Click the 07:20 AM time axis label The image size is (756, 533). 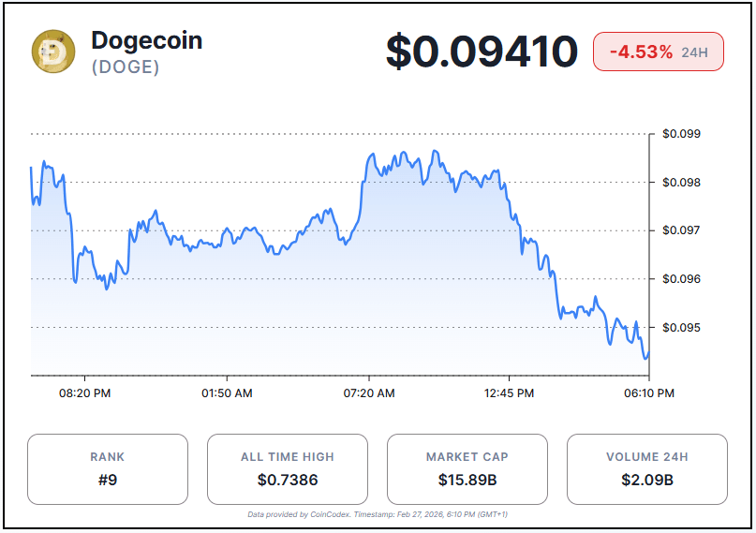pyautogui.click(x=369, y=393)
